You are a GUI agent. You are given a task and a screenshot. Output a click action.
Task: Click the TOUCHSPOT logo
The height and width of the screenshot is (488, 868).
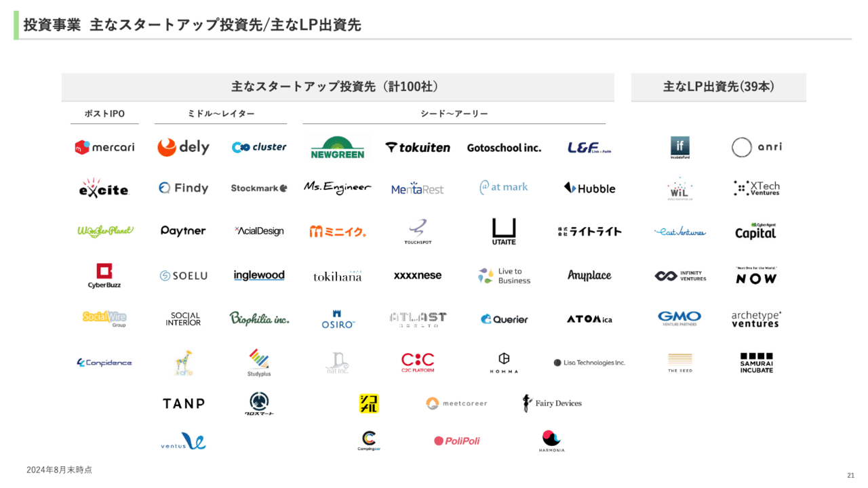pyautogui.click(x=418, y=231)
